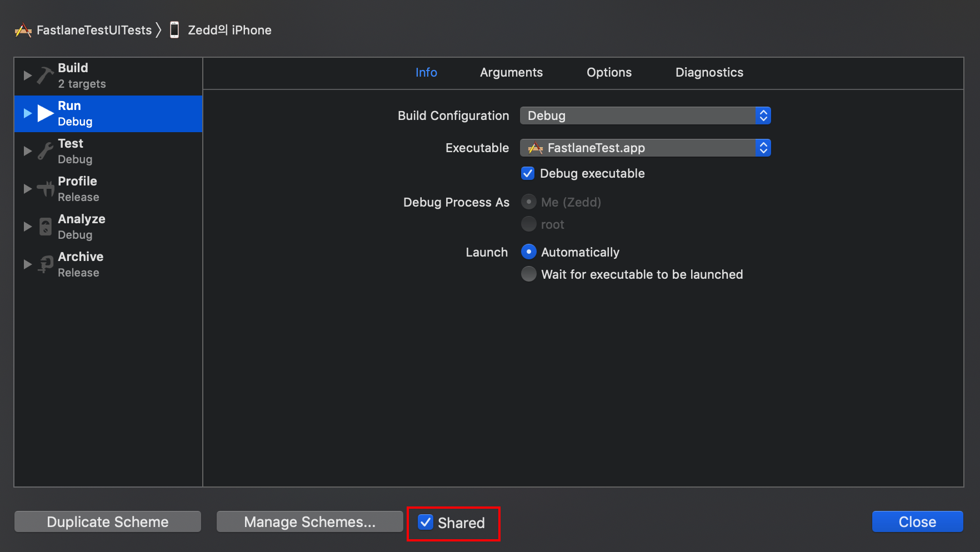Switch to the Options tab

[609, 72]
